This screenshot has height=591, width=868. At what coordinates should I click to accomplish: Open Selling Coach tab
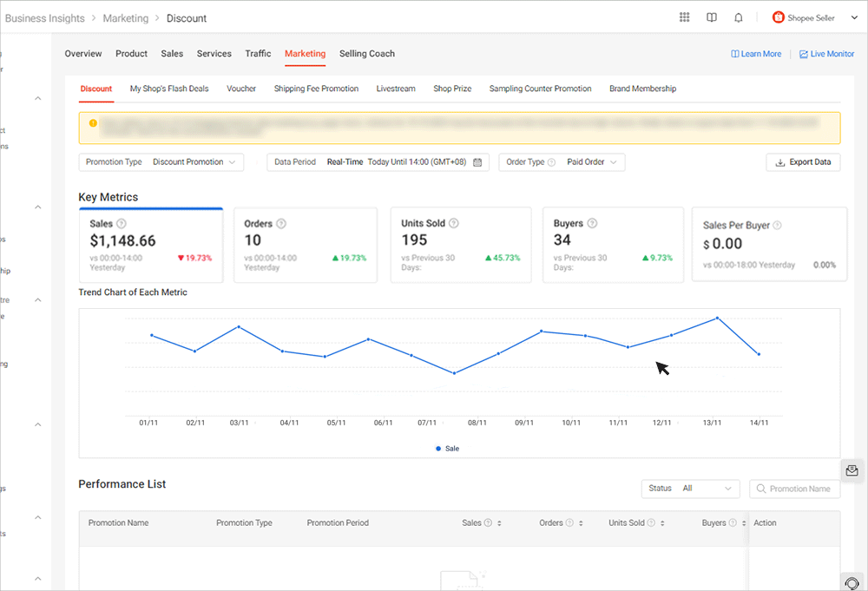point(367,54)
